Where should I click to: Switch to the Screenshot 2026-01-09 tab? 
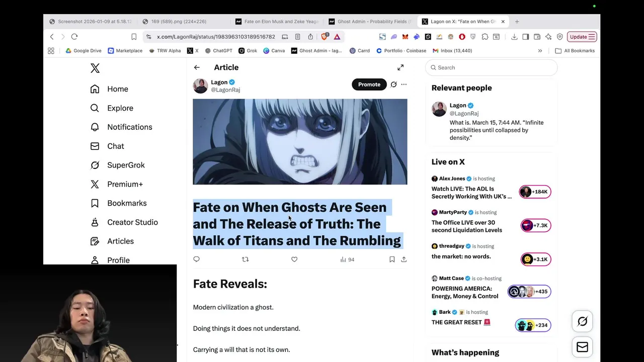coord(91,22)
